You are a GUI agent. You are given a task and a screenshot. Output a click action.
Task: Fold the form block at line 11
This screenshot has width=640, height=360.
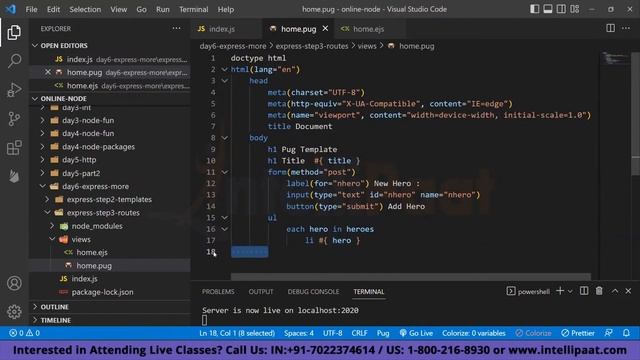click(224, 172)
